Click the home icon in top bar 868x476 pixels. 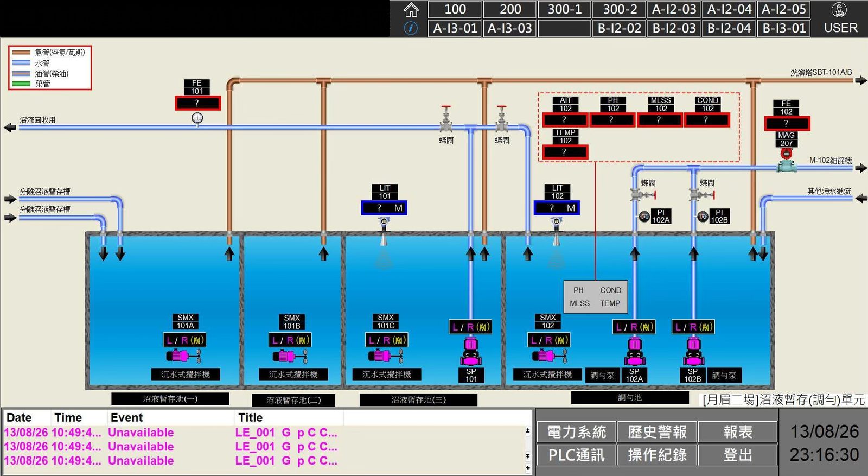(x=411, y=10)
